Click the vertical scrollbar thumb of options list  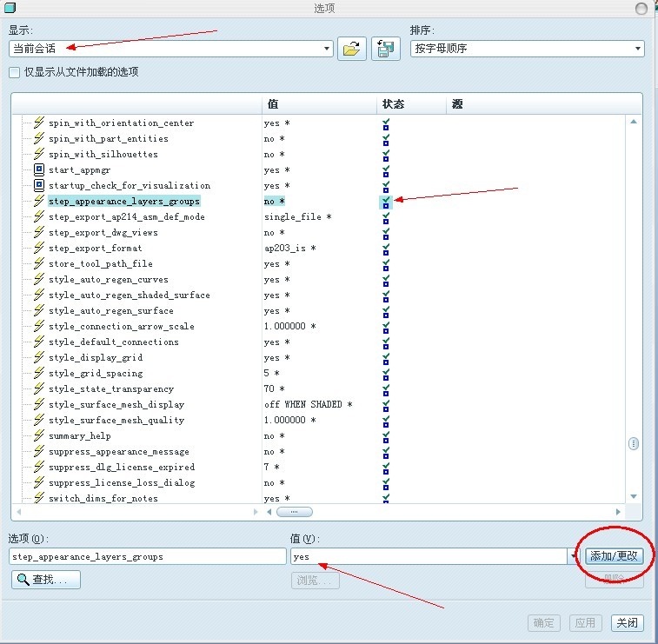pyautogui.click(x=634, y=443)
